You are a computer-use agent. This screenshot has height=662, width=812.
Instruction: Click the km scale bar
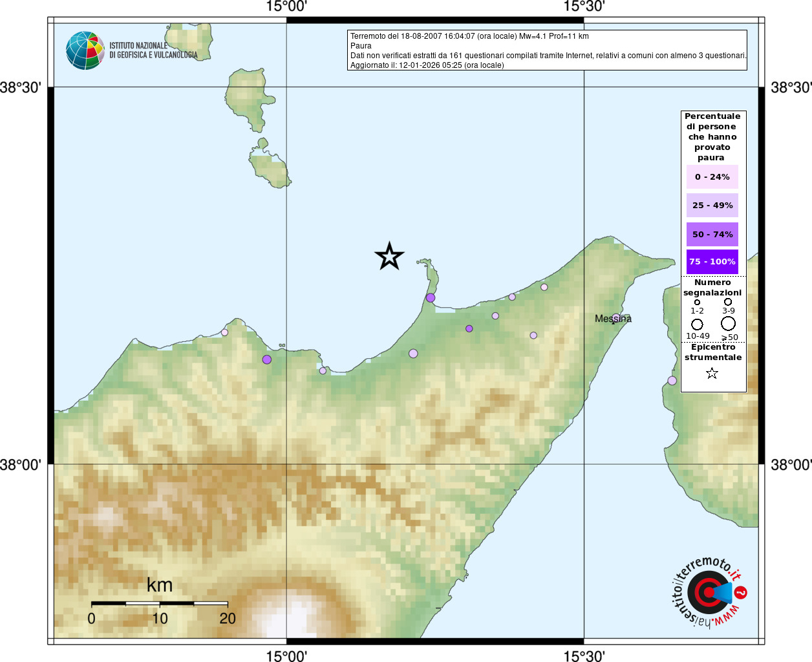159,603
